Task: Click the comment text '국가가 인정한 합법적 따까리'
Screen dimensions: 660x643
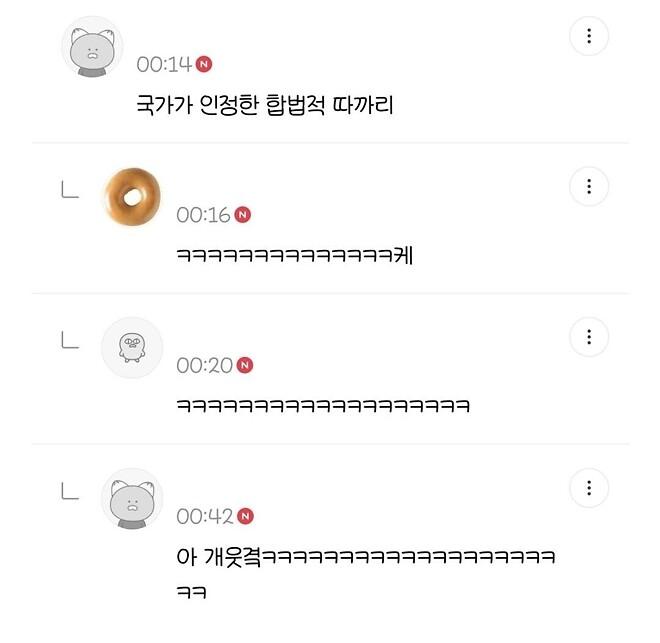Action: [x=264, y=104]
